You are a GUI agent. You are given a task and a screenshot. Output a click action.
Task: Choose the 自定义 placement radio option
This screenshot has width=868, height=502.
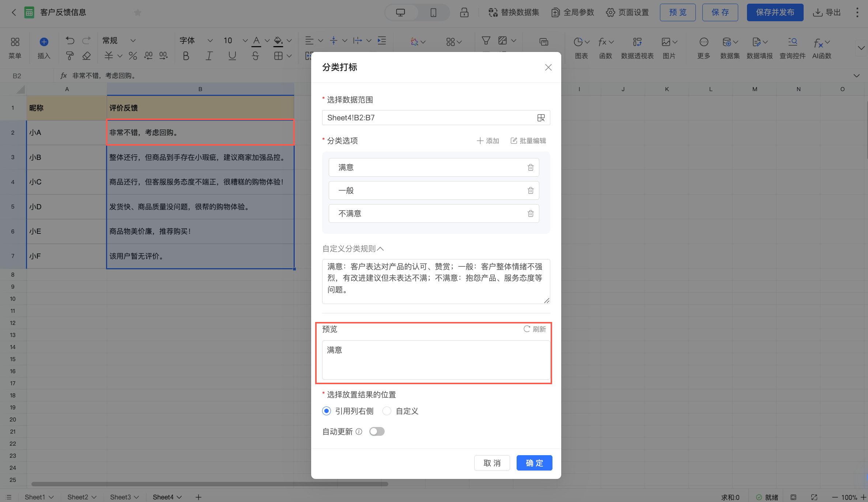387,411
